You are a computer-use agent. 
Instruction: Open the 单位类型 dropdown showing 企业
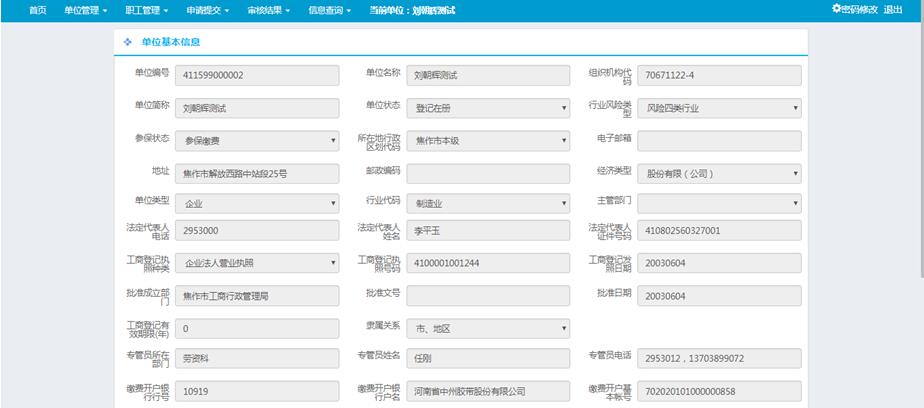point(257,204)
